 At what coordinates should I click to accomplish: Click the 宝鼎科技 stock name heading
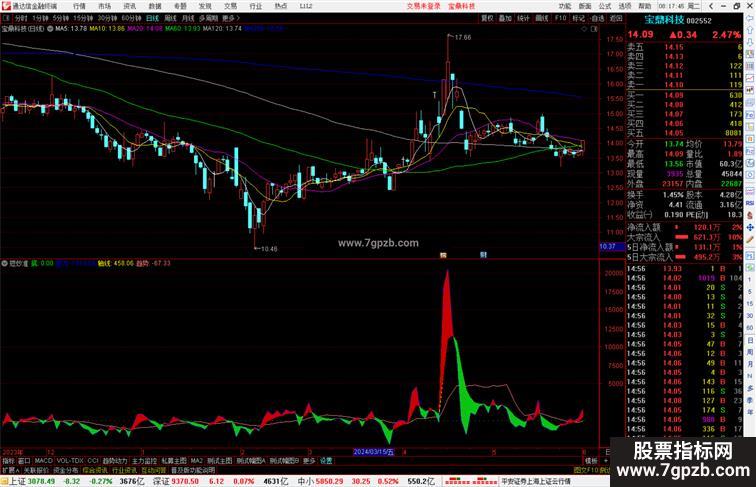(x=664, y=20)
